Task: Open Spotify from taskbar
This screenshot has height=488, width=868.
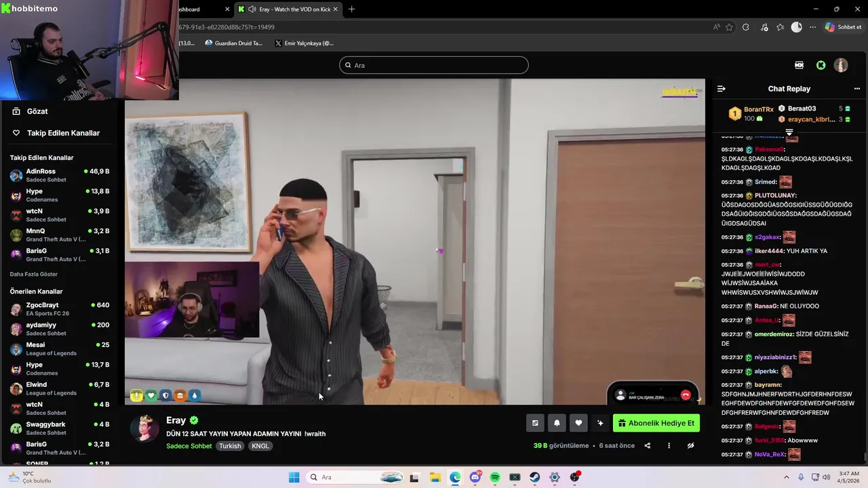Action: (x=495, y=477)
